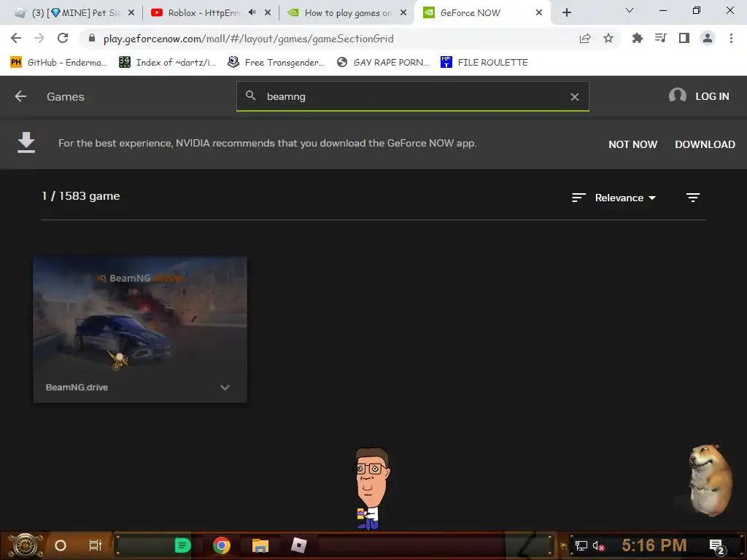The width and height of the screenshot is (747, 560).
Task: Click the Cortana circle in taskbar
Action: [x=60, y=545]
